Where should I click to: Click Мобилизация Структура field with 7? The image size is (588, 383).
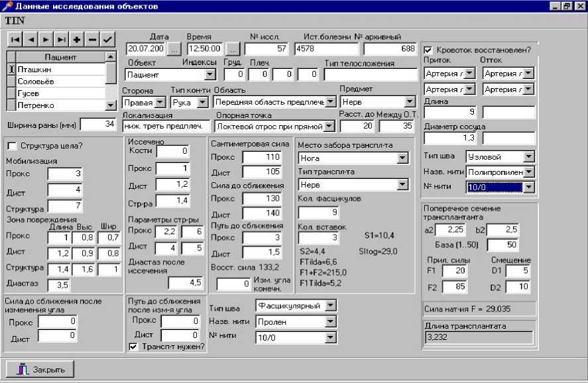click(64, 205)
